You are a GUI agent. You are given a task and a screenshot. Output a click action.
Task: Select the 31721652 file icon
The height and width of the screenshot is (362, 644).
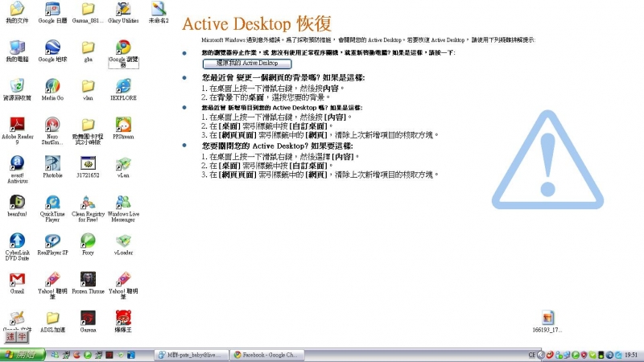coord(88,167)
